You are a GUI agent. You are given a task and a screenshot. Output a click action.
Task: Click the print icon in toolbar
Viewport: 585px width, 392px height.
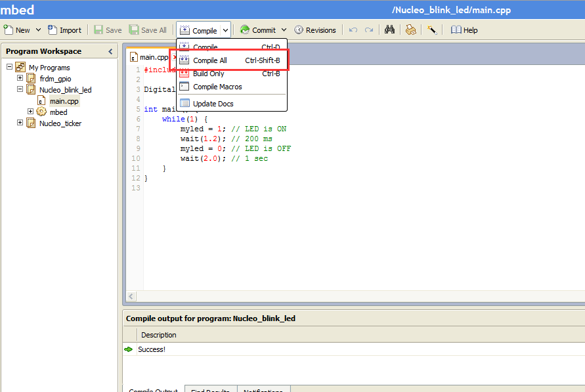[x=411, y=30]
